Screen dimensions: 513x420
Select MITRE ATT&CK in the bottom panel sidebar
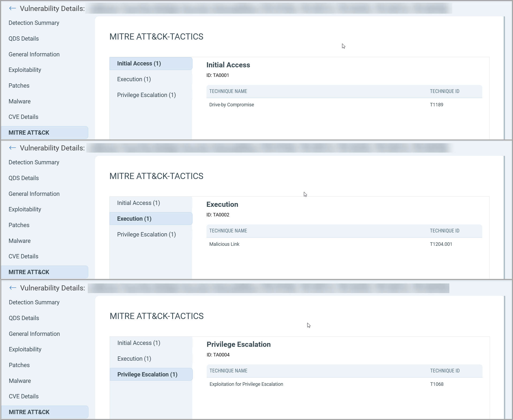[x=45, y=412]
